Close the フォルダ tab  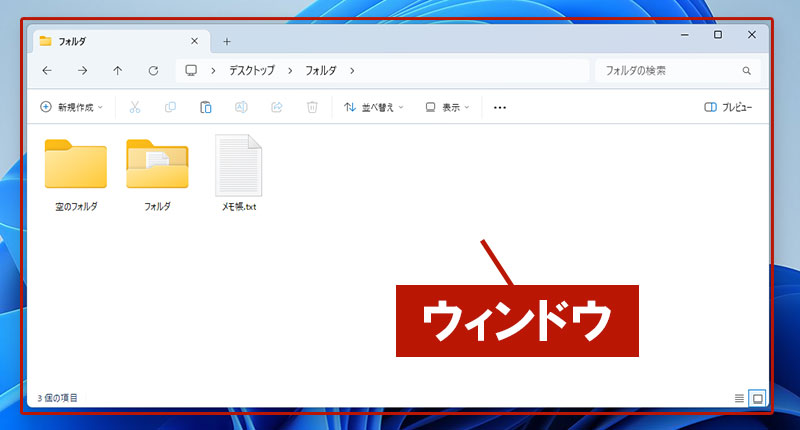click(194, 41)
